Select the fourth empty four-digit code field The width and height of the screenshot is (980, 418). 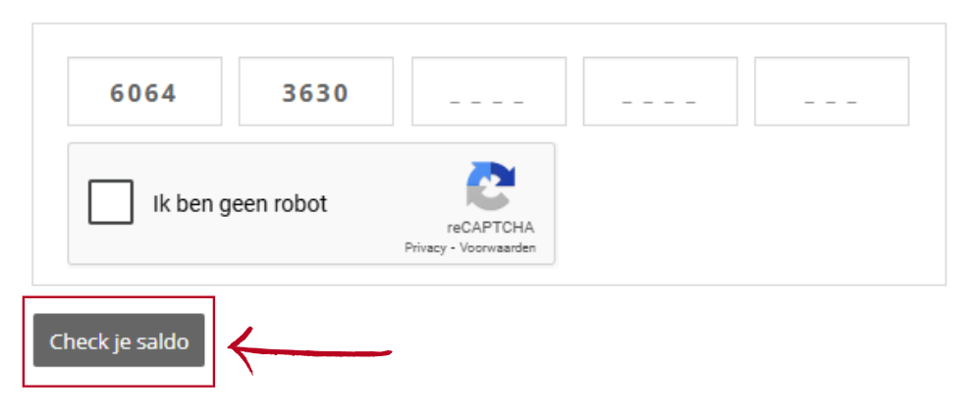pos(660,91)
